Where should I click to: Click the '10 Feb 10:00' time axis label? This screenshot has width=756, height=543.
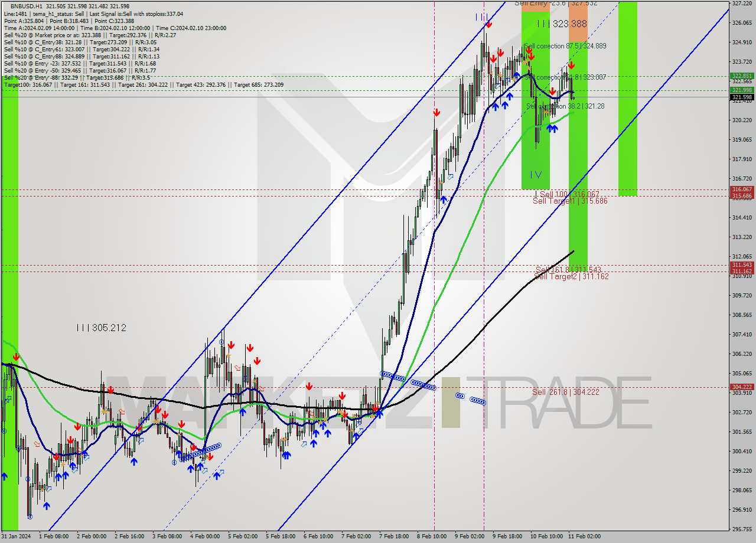546,537
